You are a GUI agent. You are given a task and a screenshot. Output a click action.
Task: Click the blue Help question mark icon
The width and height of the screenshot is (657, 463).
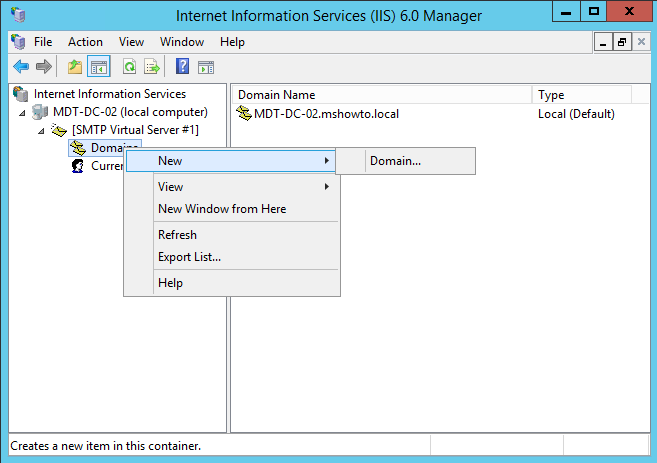tap(182, 66)
